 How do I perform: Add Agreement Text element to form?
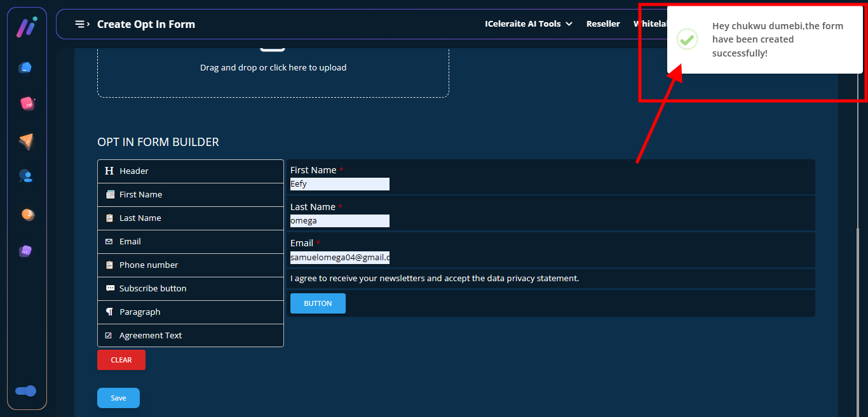pyautogui.click(x=191, y=336)
